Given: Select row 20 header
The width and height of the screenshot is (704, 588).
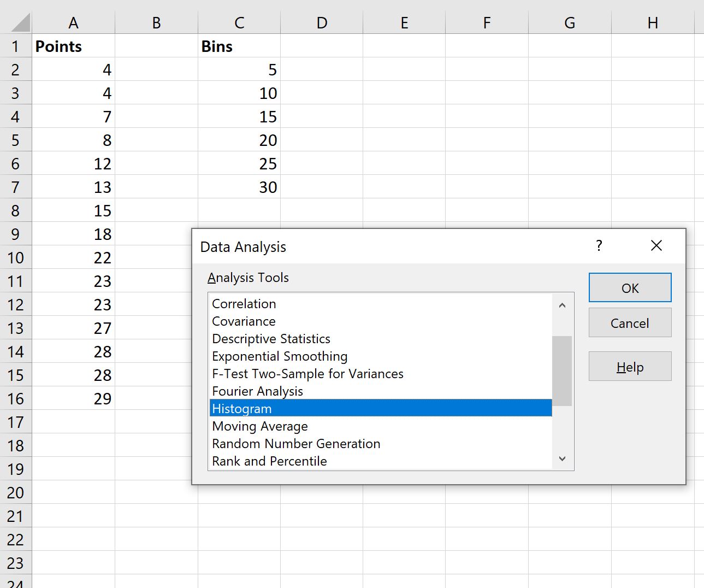Looking at the screenshot, I should [x=16, y=492].
